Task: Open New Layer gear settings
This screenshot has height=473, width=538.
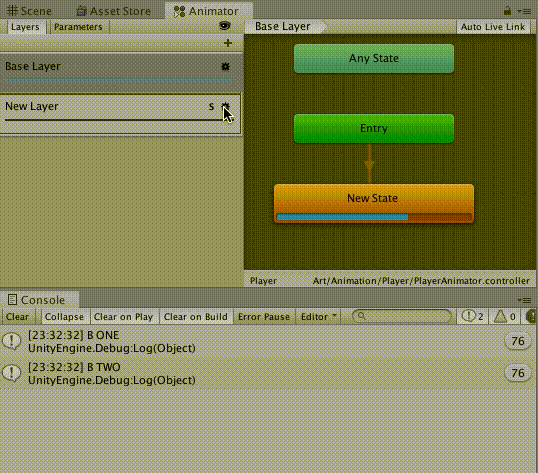Action: (x=225, y=106)
